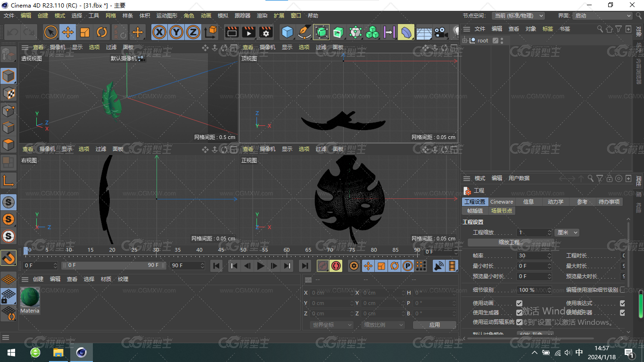644x362 pixels.
Task: Switch to the Cineware tab
Action: (502, 202)
